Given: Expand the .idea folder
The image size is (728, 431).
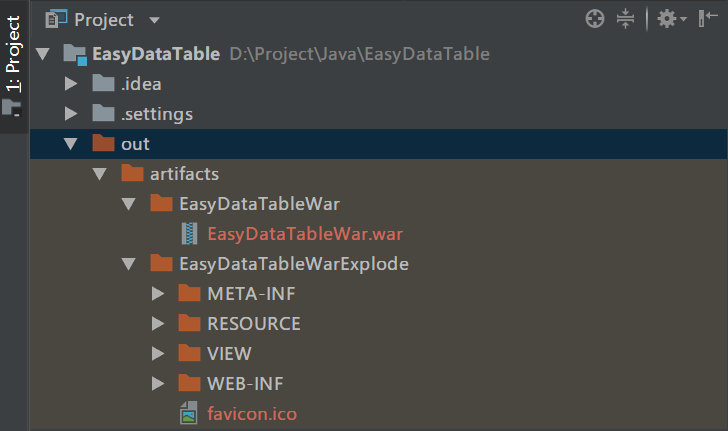Looking at the screenshot, I should pos(70,84).
